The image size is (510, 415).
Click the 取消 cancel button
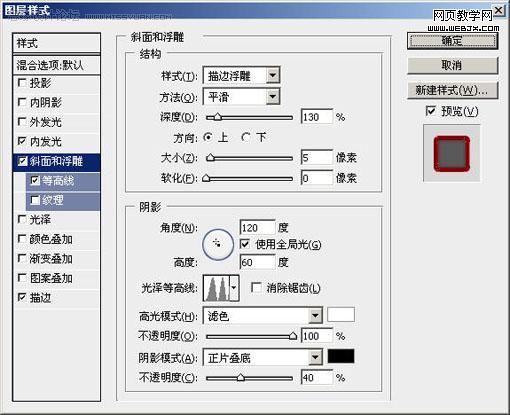pyautogui.click(x=452, y=66)
